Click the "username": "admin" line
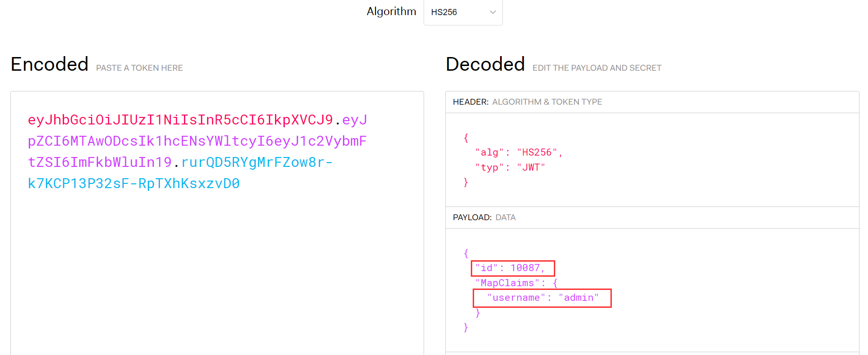 [x=542, y=297]
